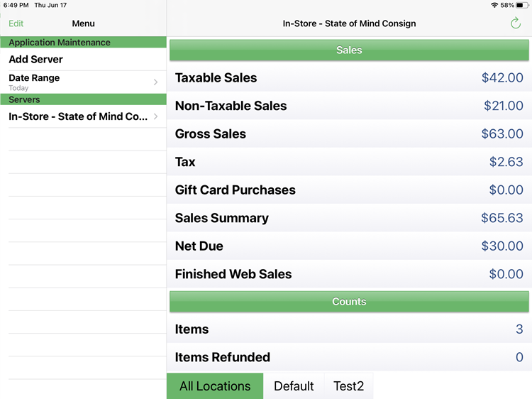Tap the battery indicator icon
Viewport: 532px width, 399px height.
tap(522, 5)
